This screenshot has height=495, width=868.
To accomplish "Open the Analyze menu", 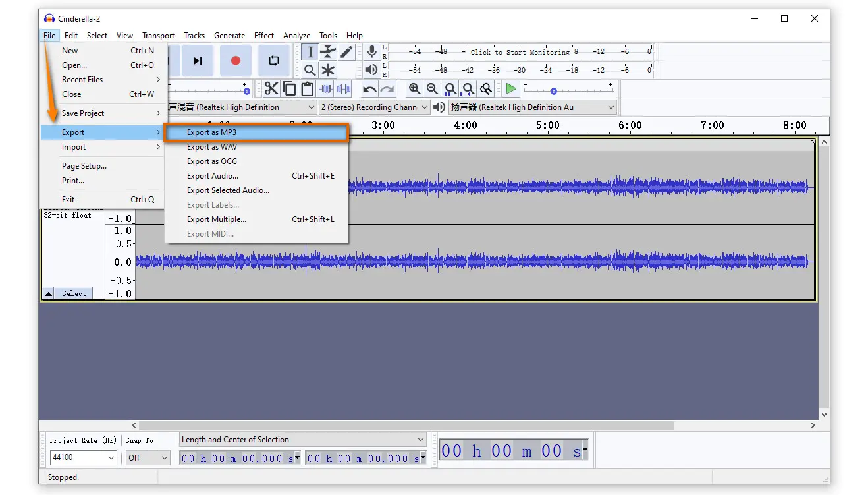I will (x=296, y=36).
